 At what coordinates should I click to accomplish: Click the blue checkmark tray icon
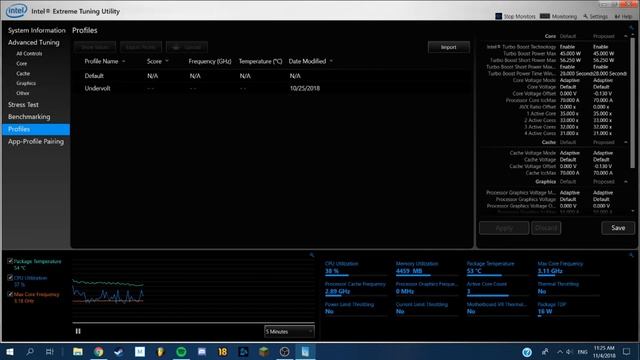pyautogui.click(x=527, y=352)
